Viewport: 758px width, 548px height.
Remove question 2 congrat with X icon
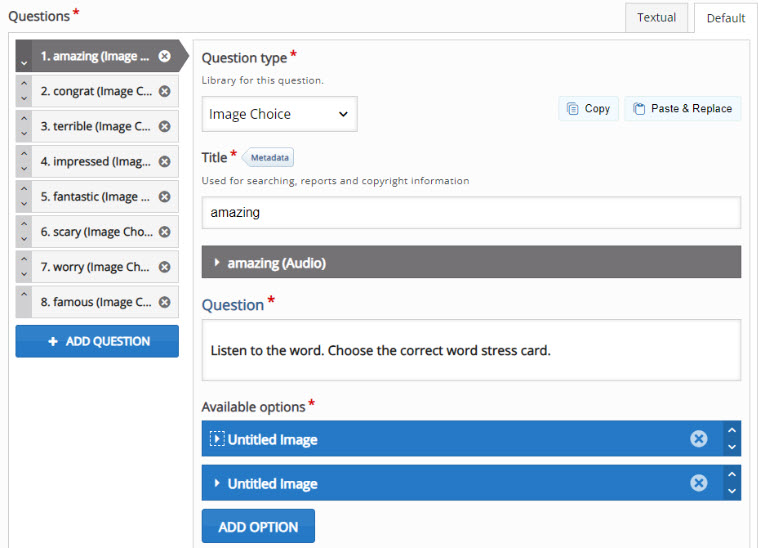pyautogui.click(x=164, y=91)
